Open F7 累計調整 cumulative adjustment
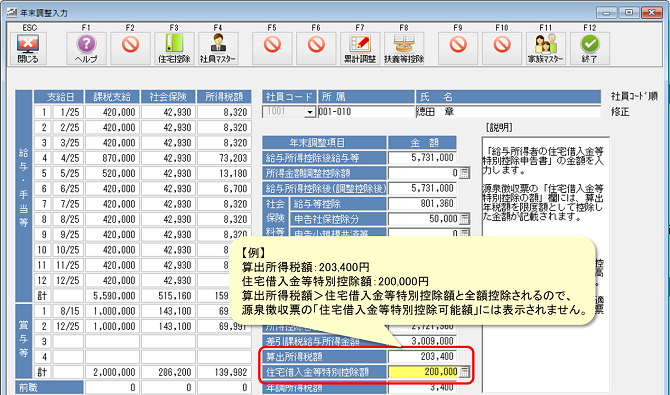670x395 pixels. [360, 48]
